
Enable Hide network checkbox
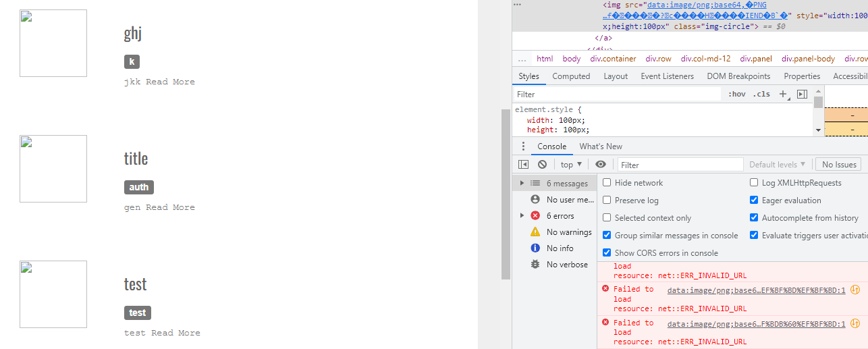pos(607,183)
